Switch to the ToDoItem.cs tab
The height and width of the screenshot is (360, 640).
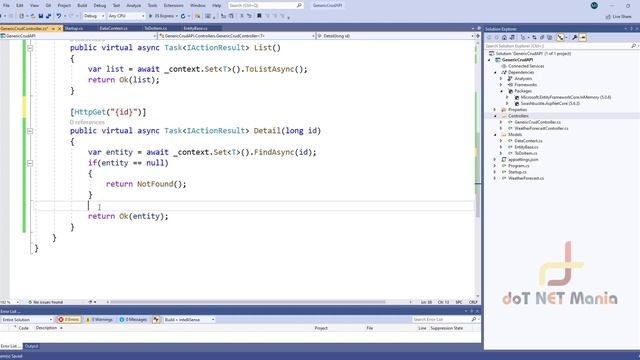(156, 29)
